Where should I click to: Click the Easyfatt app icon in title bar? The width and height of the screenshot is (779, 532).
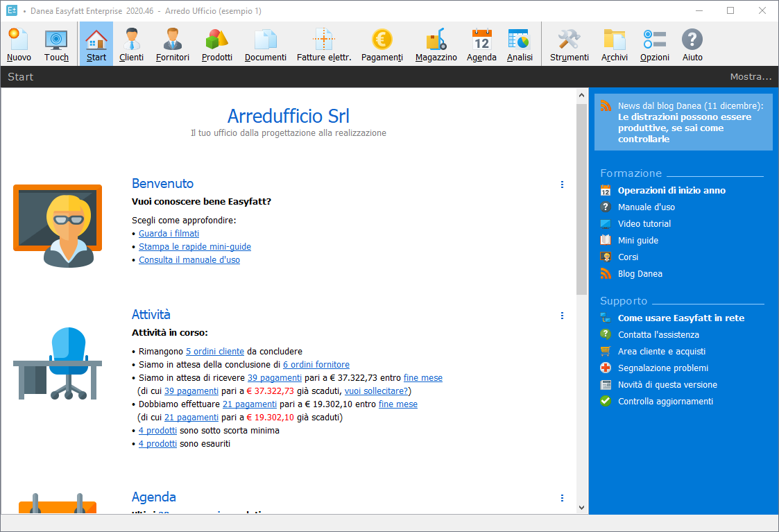pyautogui.click(x=12, y=10)
